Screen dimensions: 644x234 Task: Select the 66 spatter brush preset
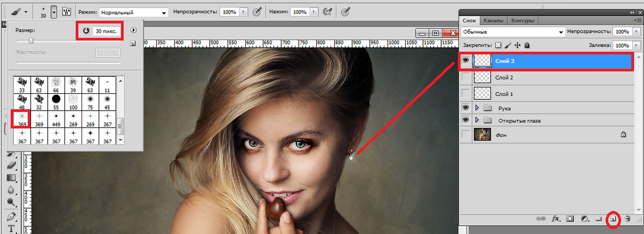click(56, 84)
